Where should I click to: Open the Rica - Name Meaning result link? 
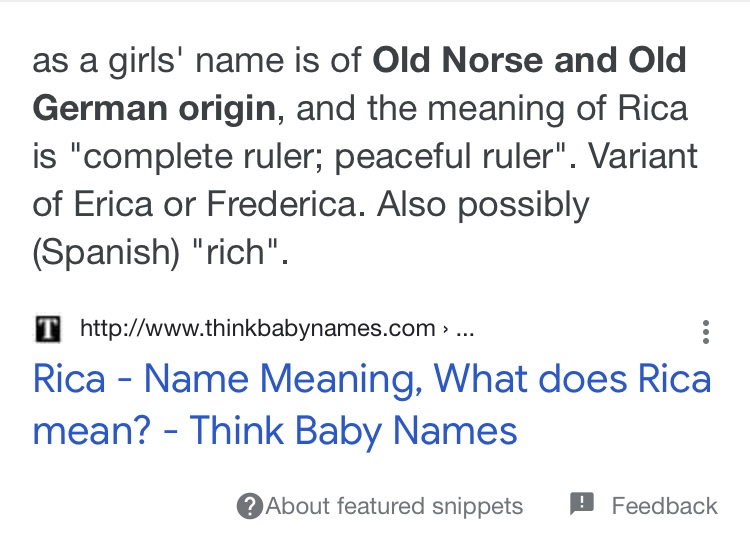tap(372, 404)
